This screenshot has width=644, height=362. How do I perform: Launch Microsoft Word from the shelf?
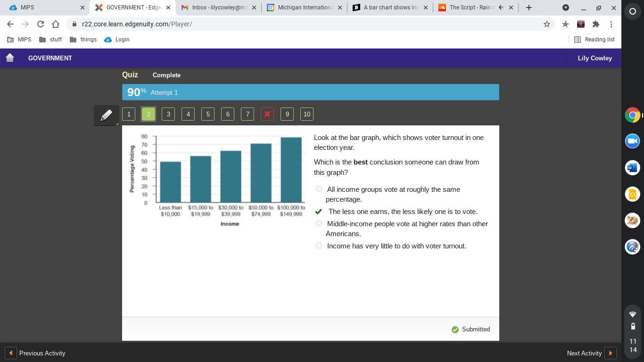(633, 167)
